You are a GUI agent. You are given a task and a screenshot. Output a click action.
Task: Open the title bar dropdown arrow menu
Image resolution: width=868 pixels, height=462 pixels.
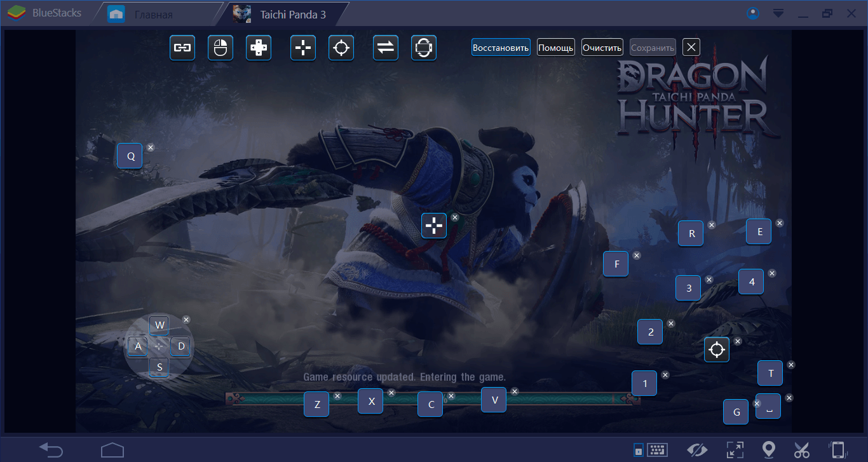pyautogui.click(x=778, y=13)
